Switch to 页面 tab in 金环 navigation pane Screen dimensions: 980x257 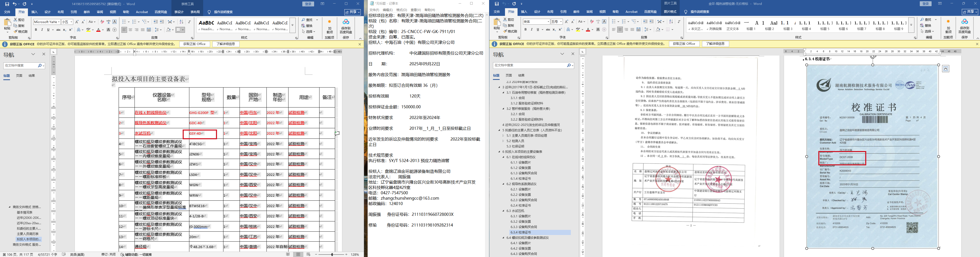click(509, 75)
